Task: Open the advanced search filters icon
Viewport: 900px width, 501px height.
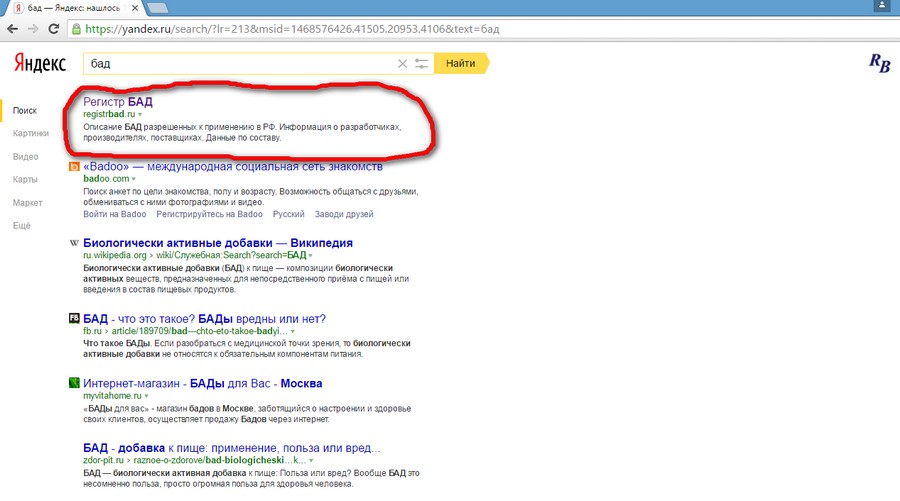Action: (422, 64)
